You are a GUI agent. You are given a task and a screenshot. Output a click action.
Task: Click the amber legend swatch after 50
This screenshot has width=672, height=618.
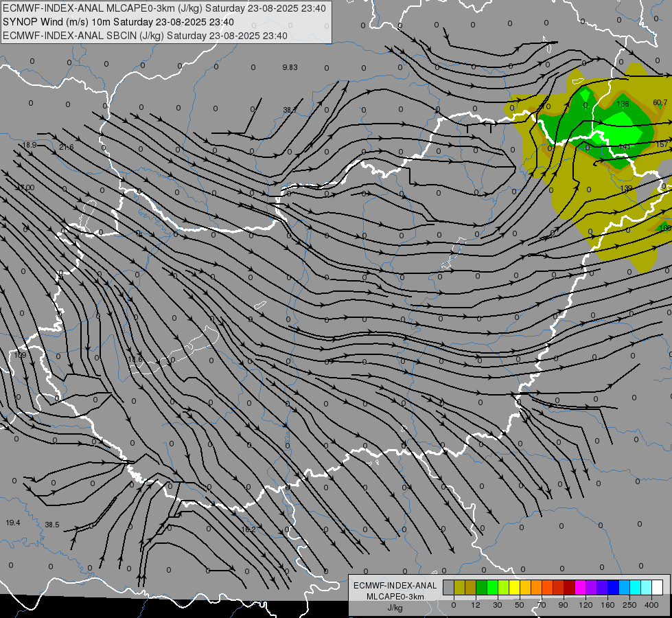point(526,587)
